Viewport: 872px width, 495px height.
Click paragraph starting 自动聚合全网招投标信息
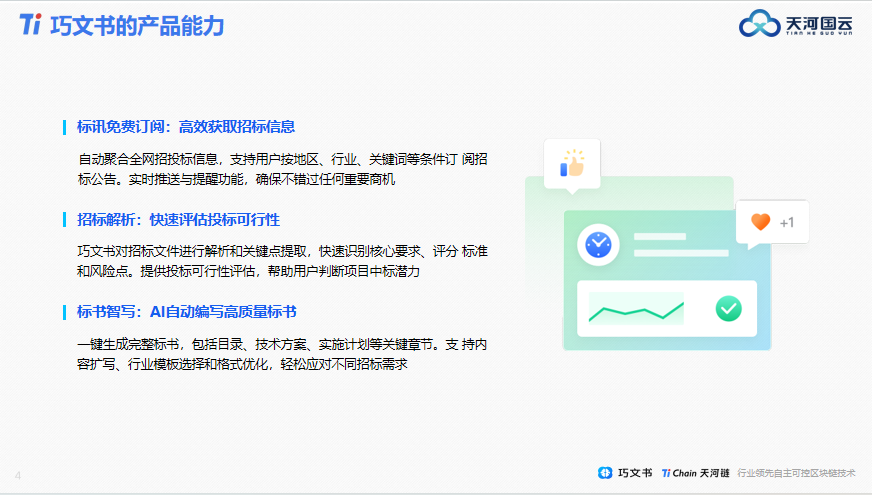click(283, 169)
